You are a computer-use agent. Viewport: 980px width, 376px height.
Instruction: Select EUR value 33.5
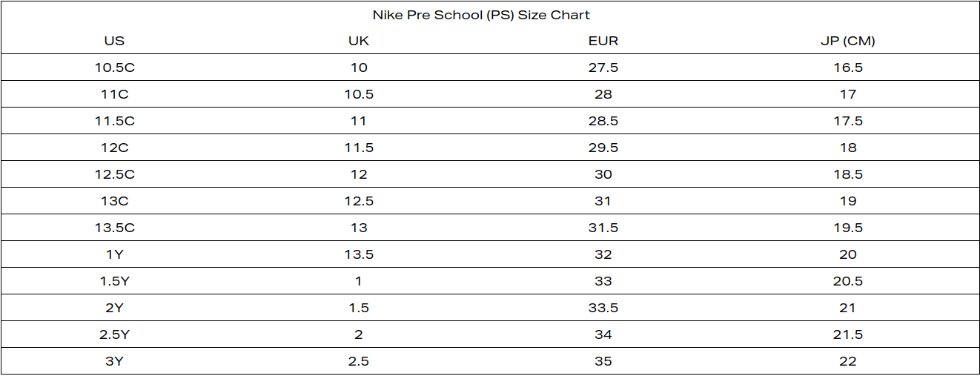click(603, 308)
